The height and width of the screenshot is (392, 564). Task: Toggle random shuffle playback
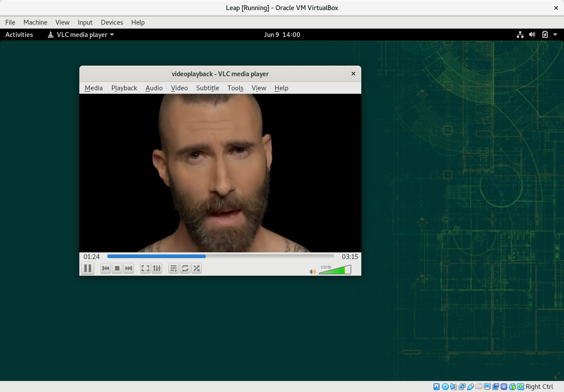pyautogui.click(x=197, y=268)
